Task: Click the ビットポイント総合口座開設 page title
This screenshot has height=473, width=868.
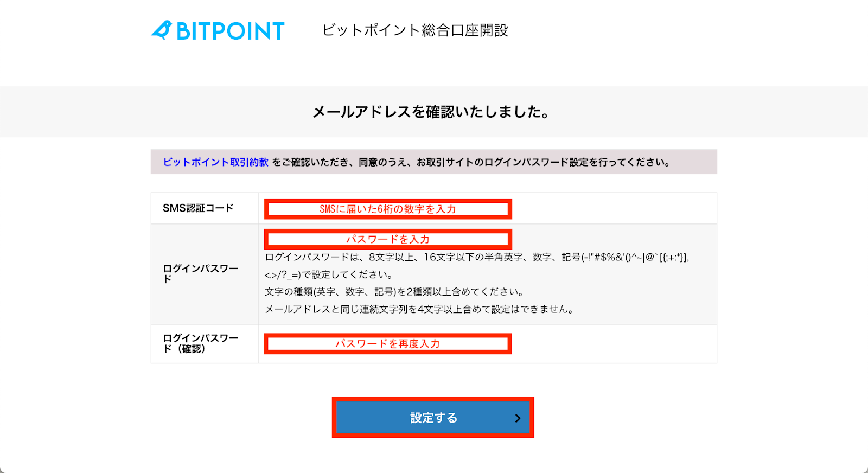Action: click(415, 30)
